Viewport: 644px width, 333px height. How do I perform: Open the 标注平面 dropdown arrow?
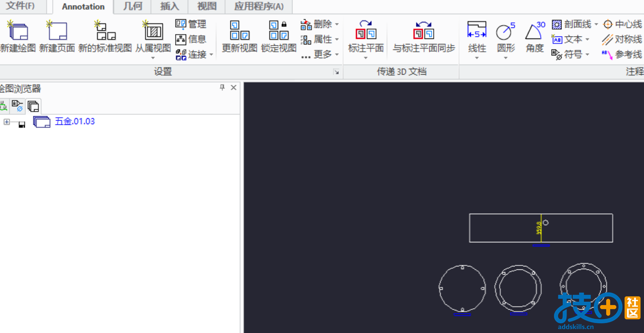coord(366,58)
